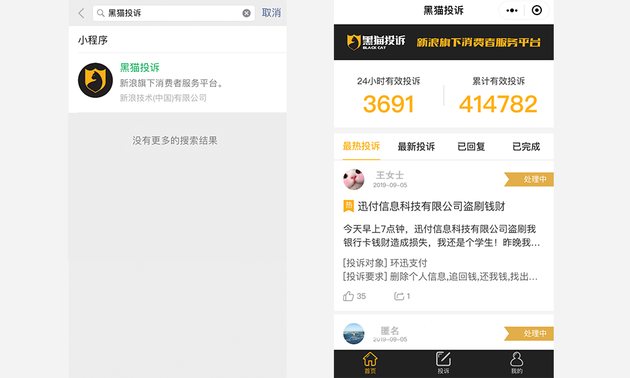Click 处理中 status tag on 王女士 post
This screenshot has width=630, height=378.
click(x=529, y=179)
